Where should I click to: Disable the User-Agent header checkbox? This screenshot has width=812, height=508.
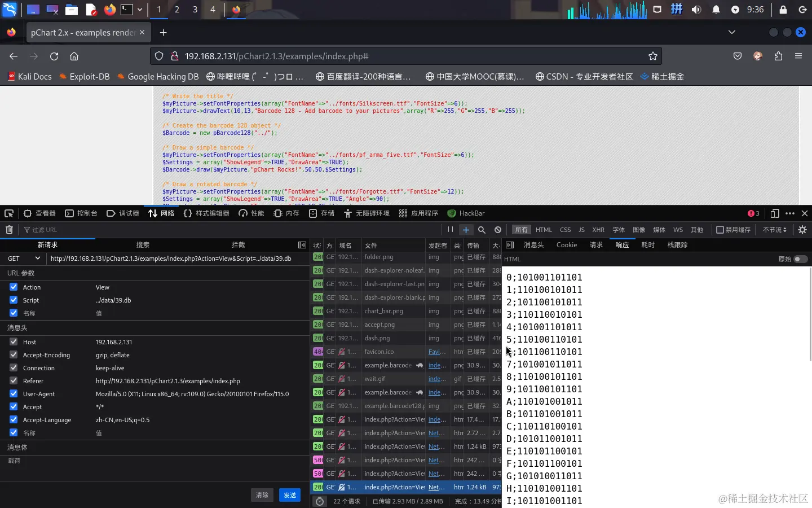coord(14,394)
